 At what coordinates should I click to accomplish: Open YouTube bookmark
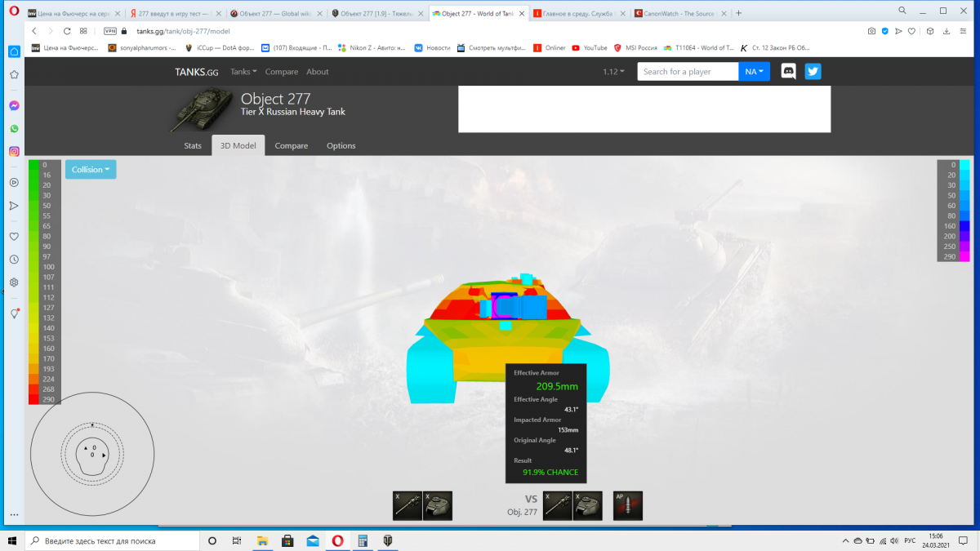pyautogui.click(x=590, y=47)
